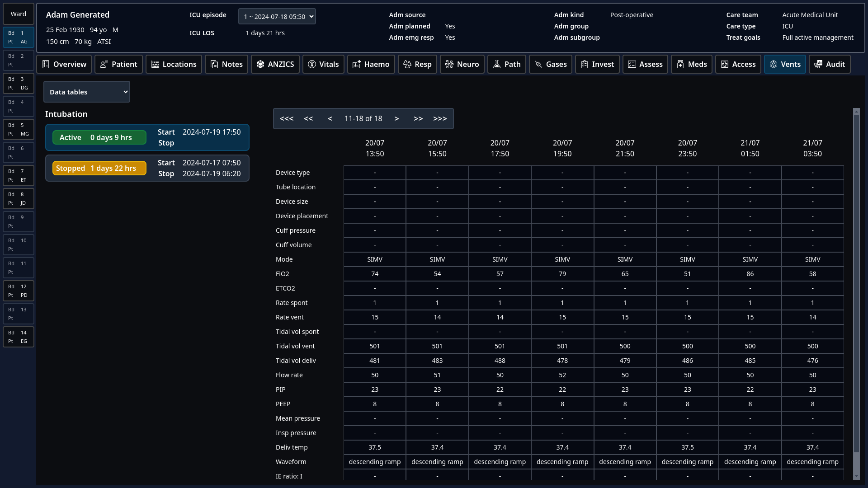Jump to last page with >>> button
Screen dimensions: 868x488
pos(440,118)
